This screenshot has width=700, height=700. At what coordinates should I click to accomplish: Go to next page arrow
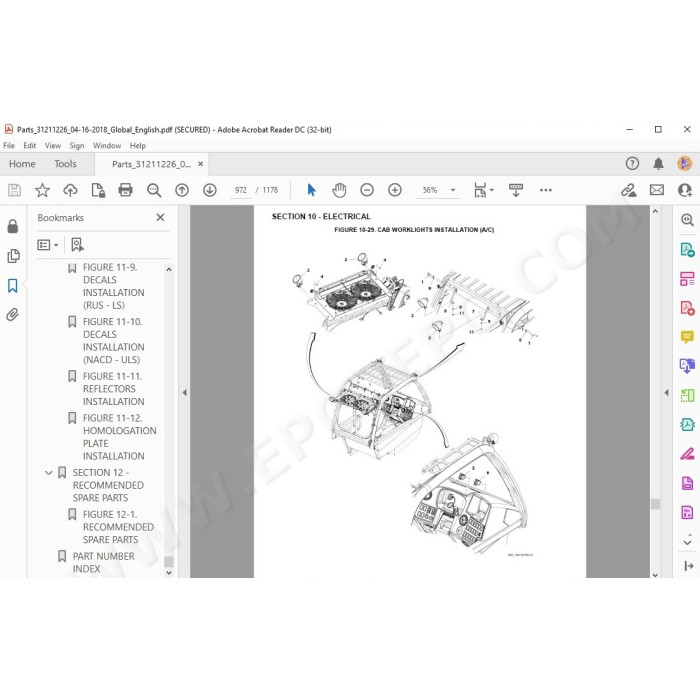coord(210,190)
